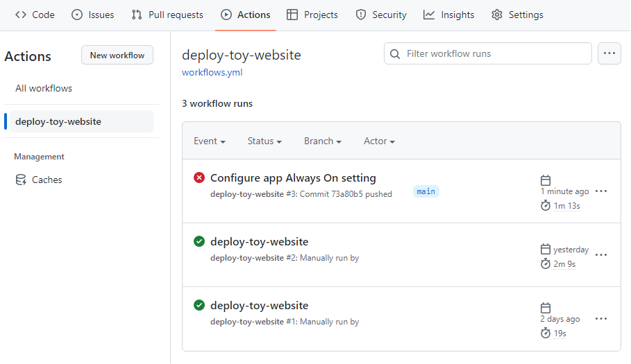Click failed status icon of run #3
Image resolution: width=631 pixels, height=364 pixels.
[199, 177]
